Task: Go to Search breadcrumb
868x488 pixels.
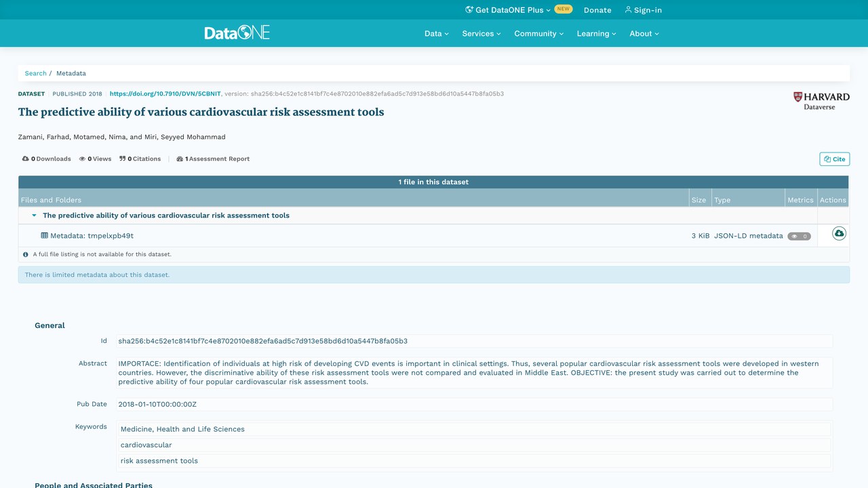Action: click(x=36, y=73)
